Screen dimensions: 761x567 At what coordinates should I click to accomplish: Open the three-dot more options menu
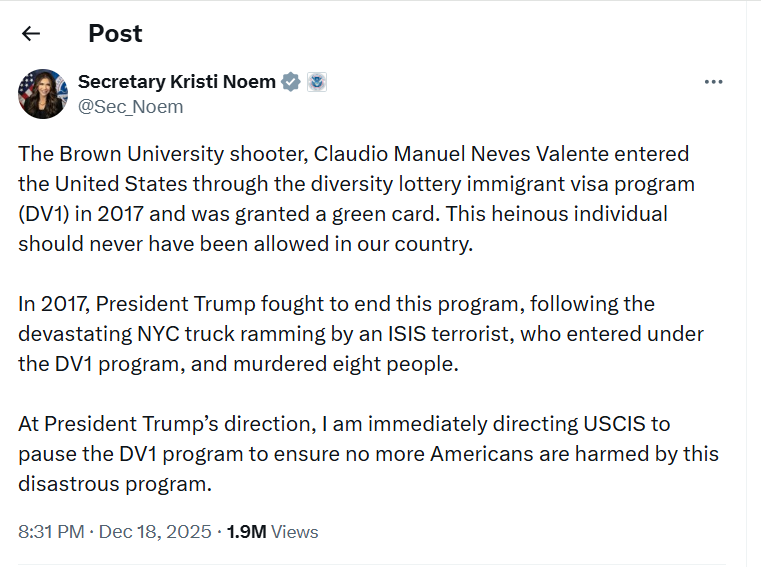tap(713, 82)
